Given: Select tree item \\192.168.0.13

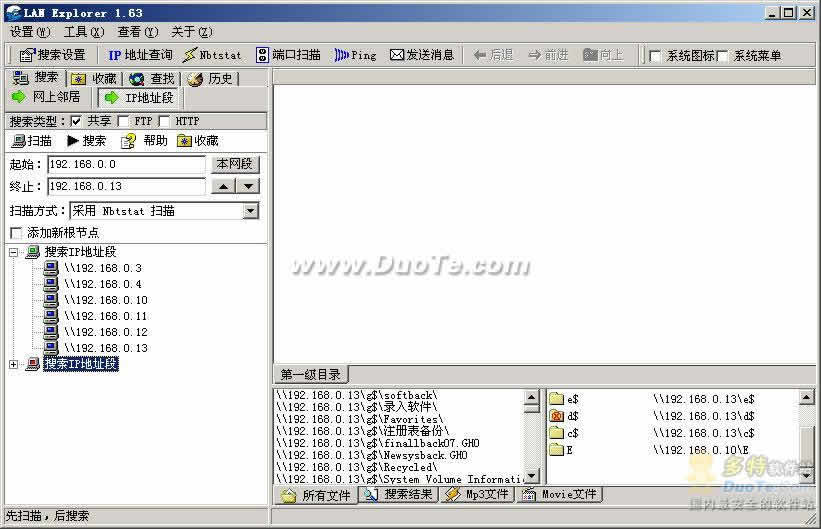Looking at the screenshot, I should (106, 348).
